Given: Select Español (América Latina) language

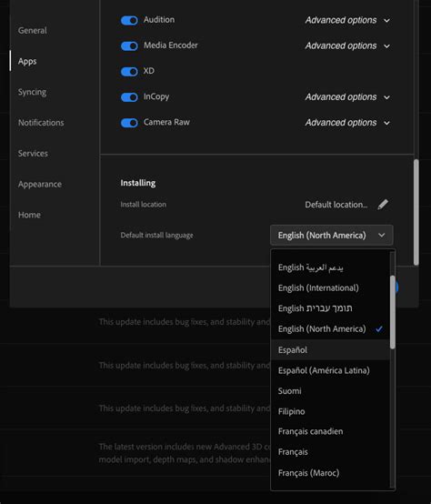Looking at the screenshot, I should click(x=330, y=370).
